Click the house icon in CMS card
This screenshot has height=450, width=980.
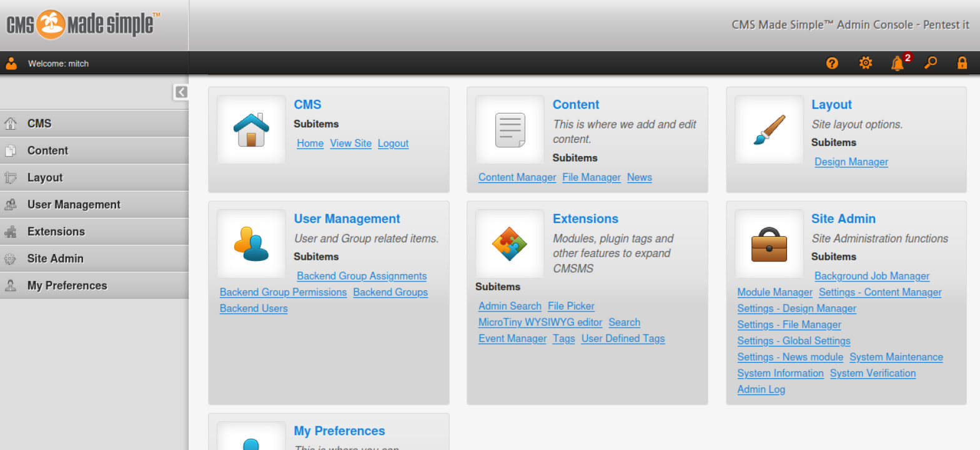pos(251,130)
